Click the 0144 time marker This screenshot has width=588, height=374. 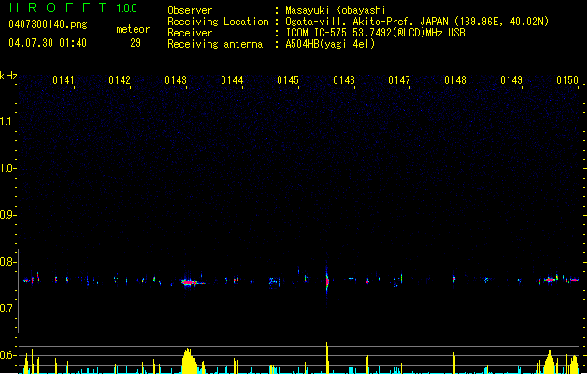point(232,80)
